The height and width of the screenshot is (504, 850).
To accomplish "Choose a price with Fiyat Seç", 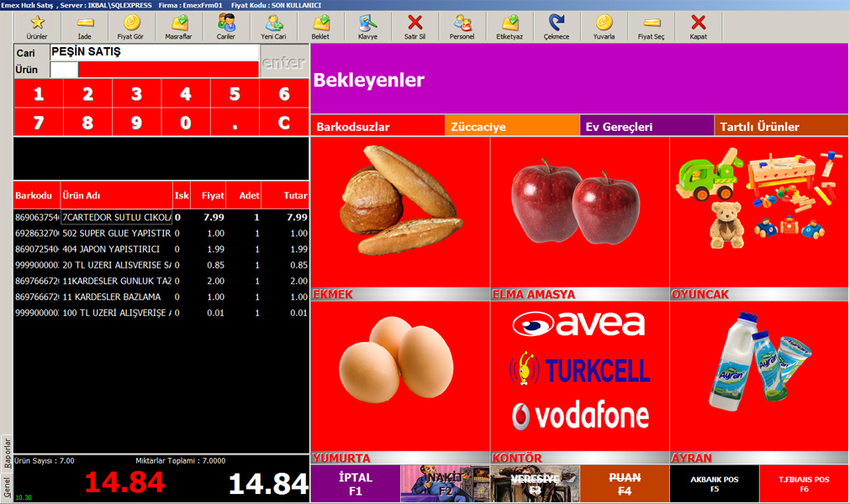I will [651, 27].
